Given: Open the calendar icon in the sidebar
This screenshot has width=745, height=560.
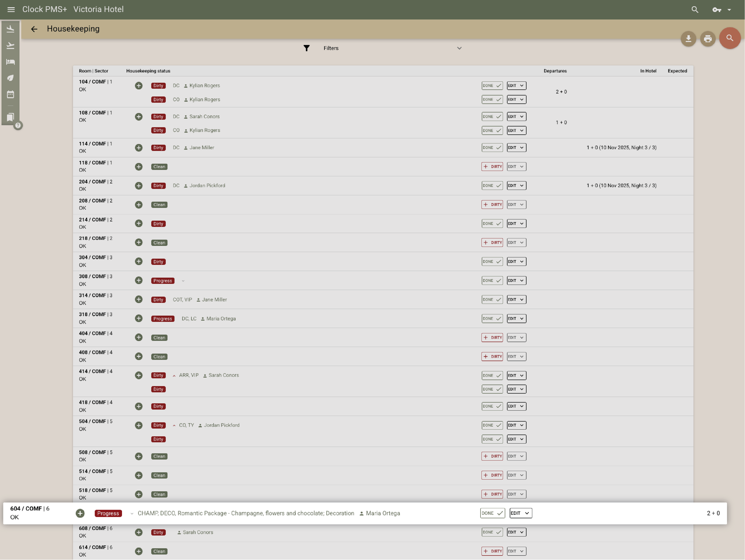Looking at the screenshot, I should tap(10, 95).
